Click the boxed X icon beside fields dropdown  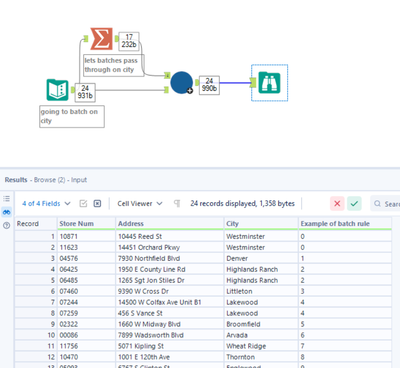pyautogui.click(x=97, y=203)
